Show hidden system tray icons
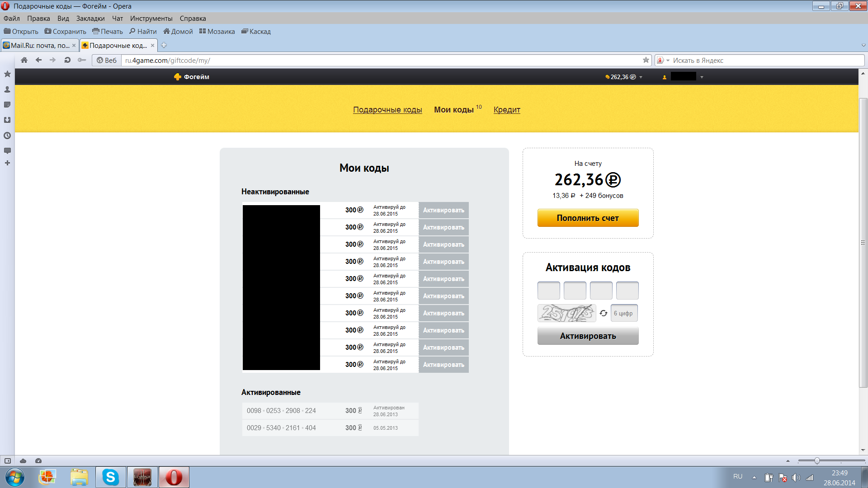The width and height of the screenshot is (868, 488). 754,478
